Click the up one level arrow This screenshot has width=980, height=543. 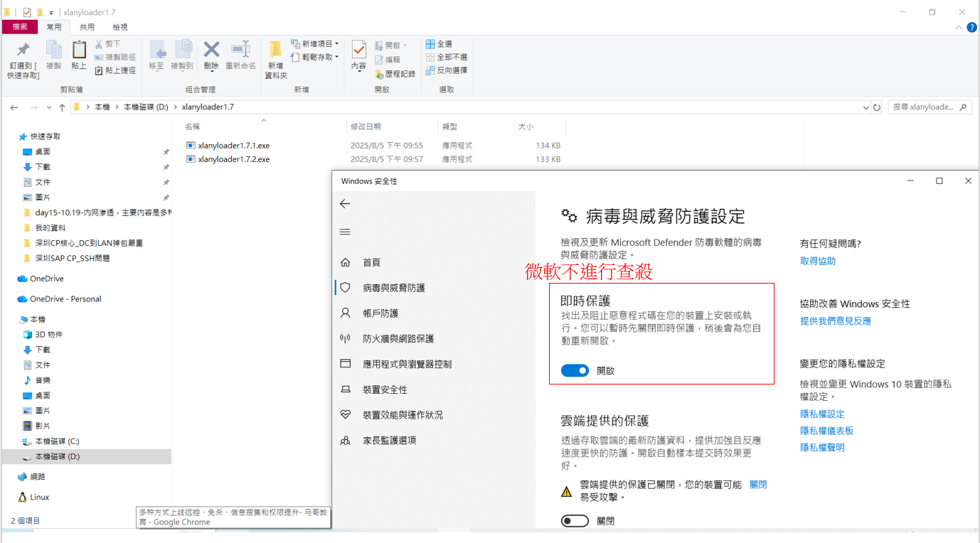coord(62,107)
